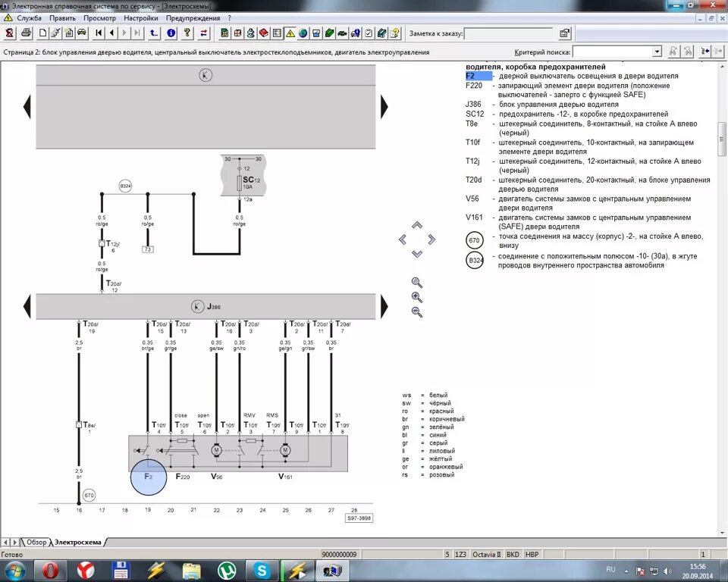Pan diagram right with right chevron
The image size is (728, 582).
[431, 239]
